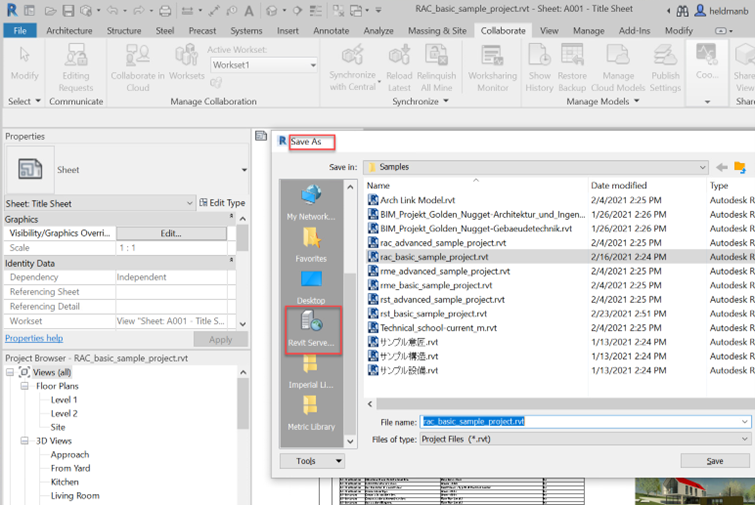Screen dimensions: 755x505
Task: Switch to the Structure ribbon tab
Action: [x=124, y=31]
